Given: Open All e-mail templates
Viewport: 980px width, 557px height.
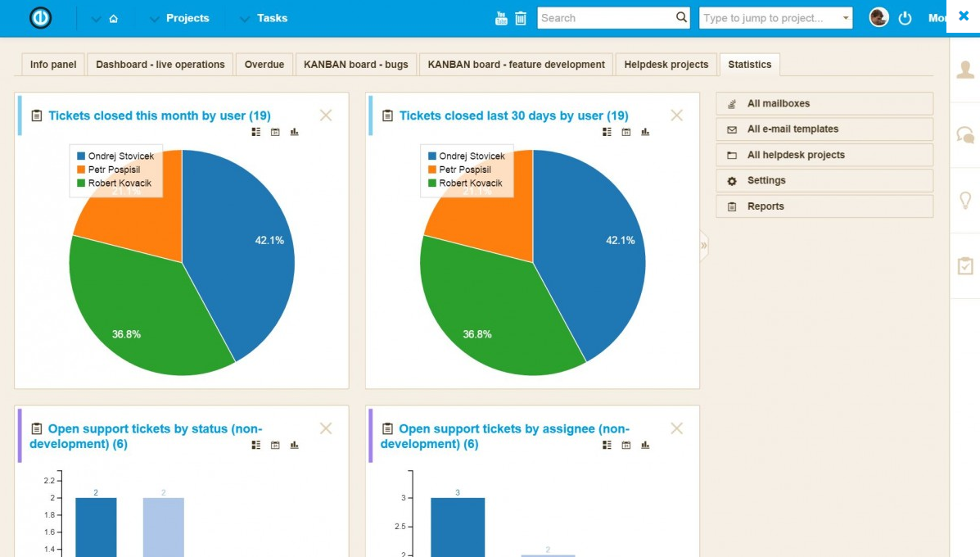Looking at the screenshot, I should [x=824, y=129].
